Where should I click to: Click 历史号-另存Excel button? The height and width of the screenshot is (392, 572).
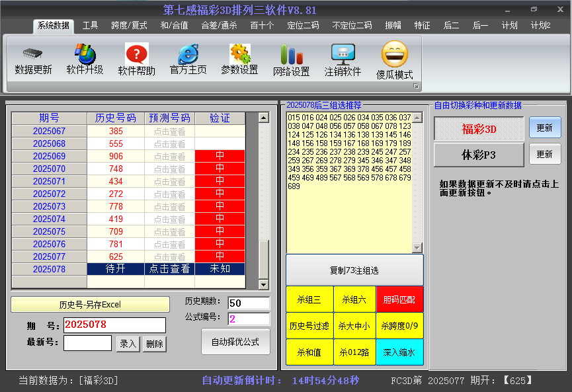[90, 305]
